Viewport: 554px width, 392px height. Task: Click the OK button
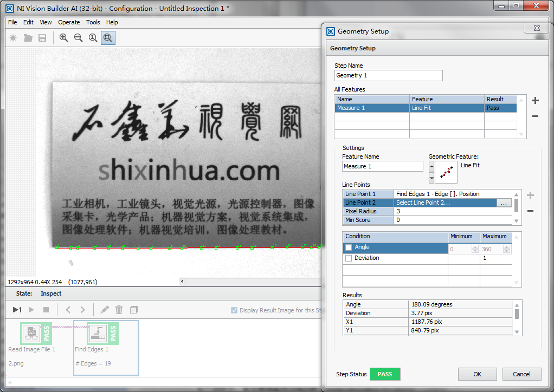tap(477, 374)
